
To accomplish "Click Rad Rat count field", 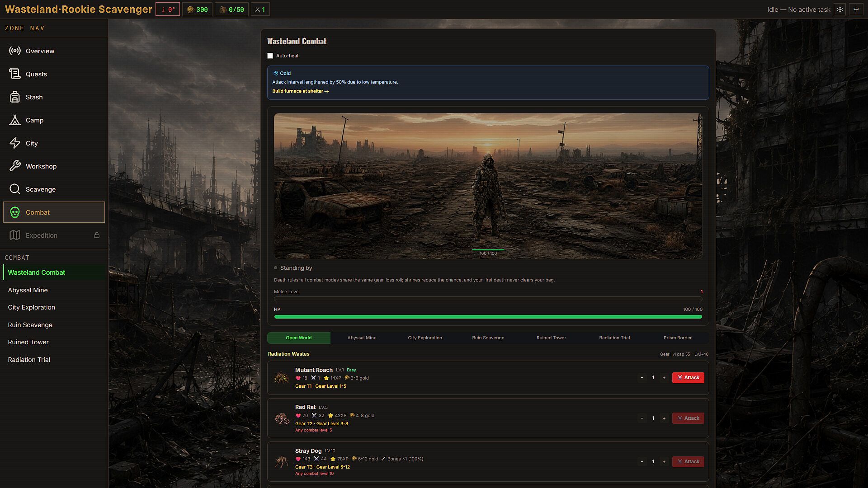I will click(653, 418).
